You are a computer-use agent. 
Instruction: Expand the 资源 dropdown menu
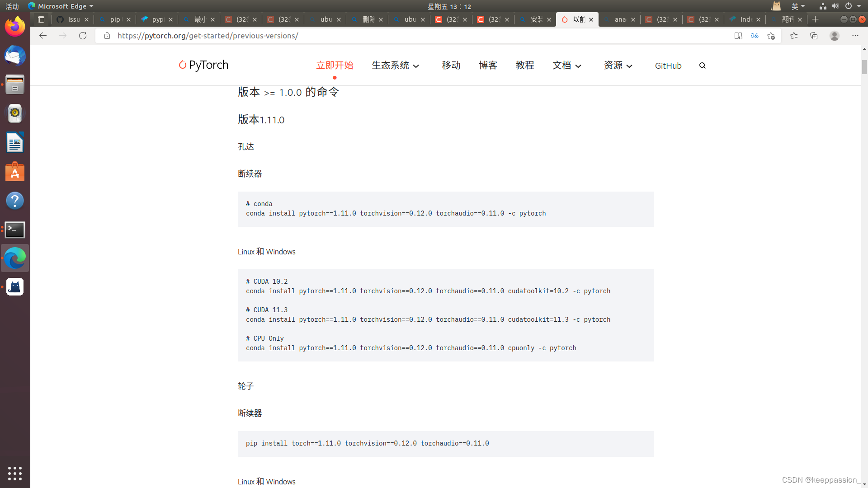click(618, 66)
